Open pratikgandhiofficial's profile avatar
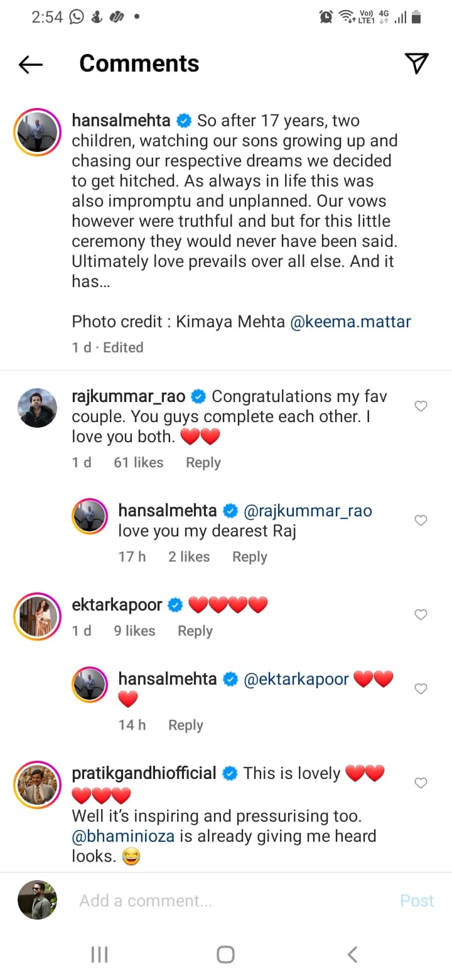The width and height of the screenshot is (452, 980). (36, 784)
